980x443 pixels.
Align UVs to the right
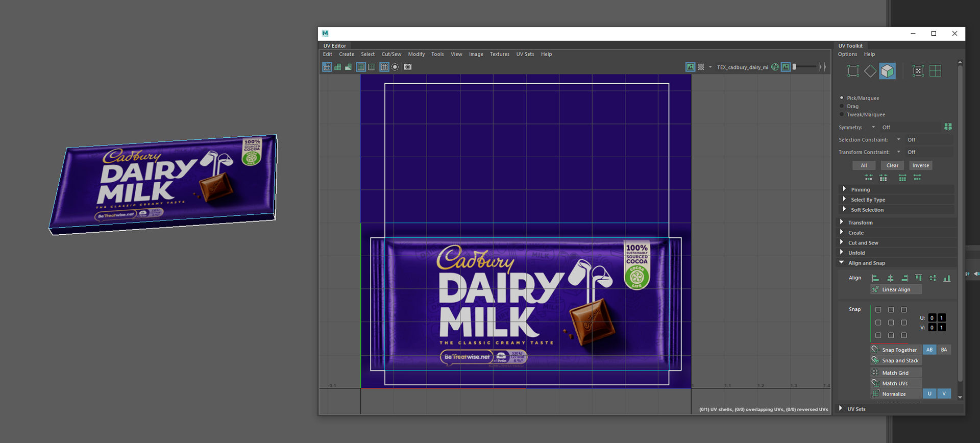[904, 278]
